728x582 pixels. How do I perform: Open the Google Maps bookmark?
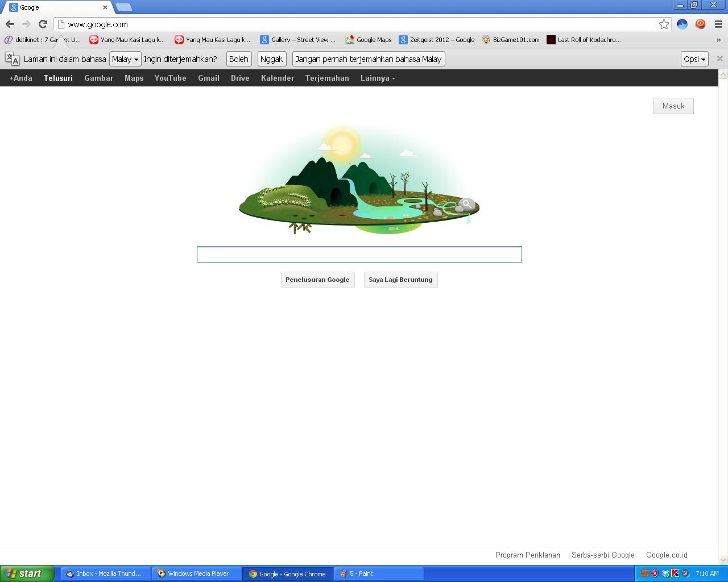tap(369, 40)
